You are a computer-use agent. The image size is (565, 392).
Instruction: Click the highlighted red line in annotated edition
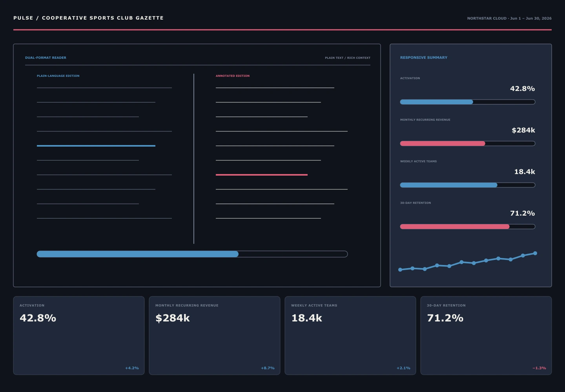point(262,175)
